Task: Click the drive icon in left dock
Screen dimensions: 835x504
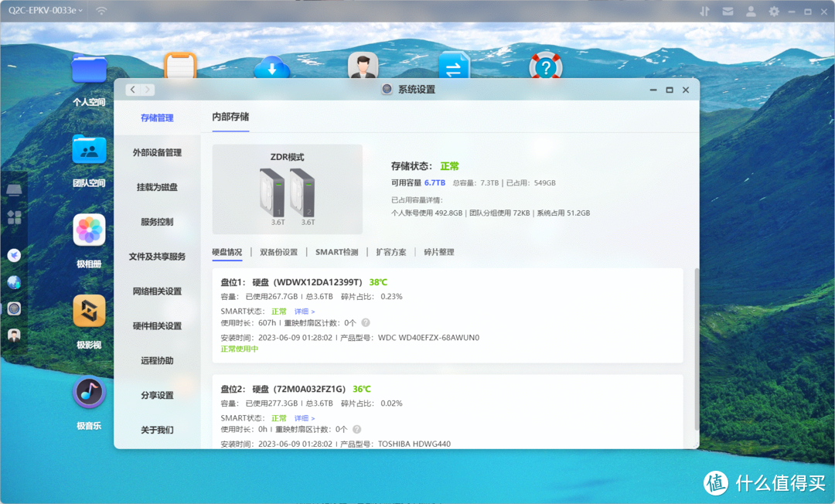Action: tap(15, 189)
